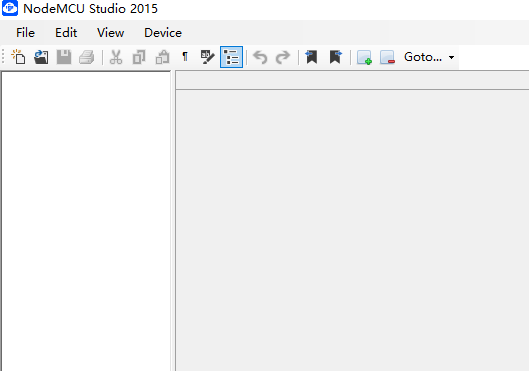Click the rename/edit text pencil icon

(x=207, y=57)
